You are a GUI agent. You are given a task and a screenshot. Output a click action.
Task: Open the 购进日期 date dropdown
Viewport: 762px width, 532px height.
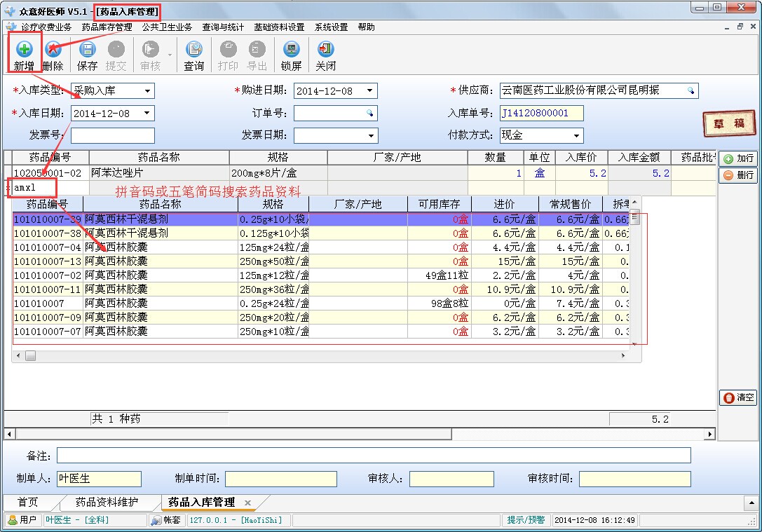pyautogui.click(x=370, y=91)
